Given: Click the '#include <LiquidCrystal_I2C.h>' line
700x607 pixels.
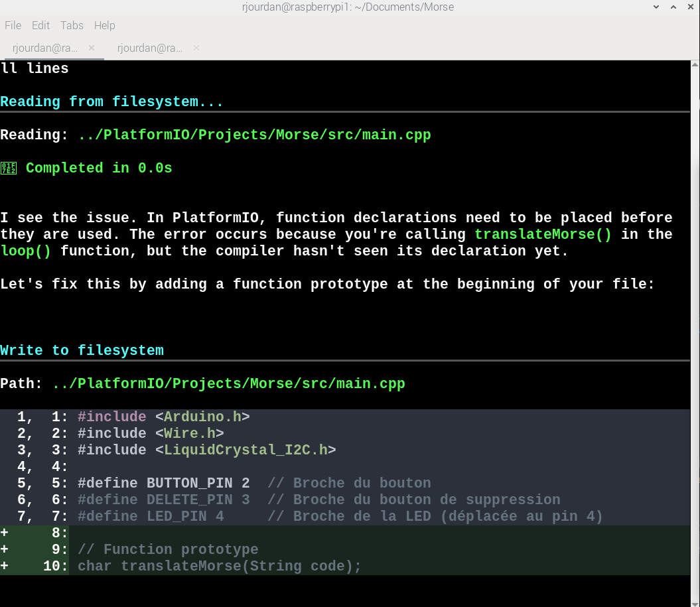Looking at the screenshot, I should coord(207,450).
